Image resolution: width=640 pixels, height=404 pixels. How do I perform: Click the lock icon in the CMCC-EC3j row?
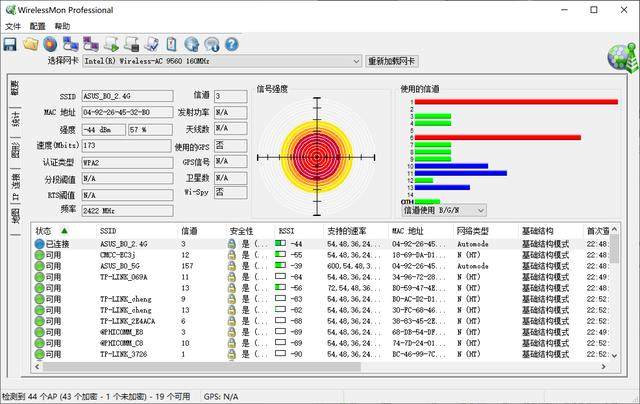(231, 255)
